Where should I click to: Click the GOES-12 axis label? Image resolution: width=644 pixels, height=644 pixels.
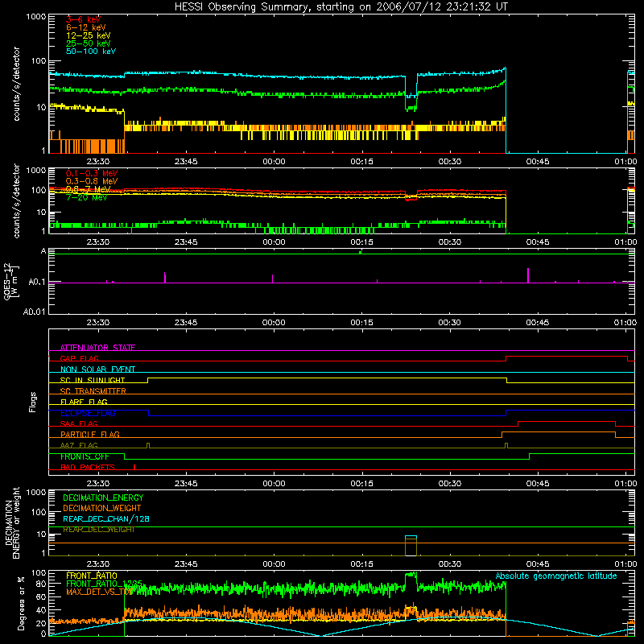point(10,281)
